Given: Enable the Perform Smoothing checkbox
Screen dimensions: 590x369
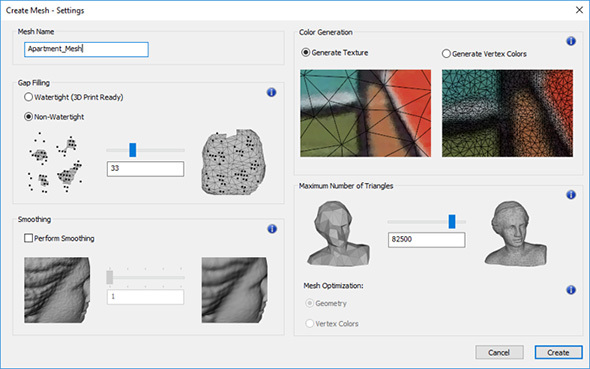Looking at the screenshot, I should (29, 238).
